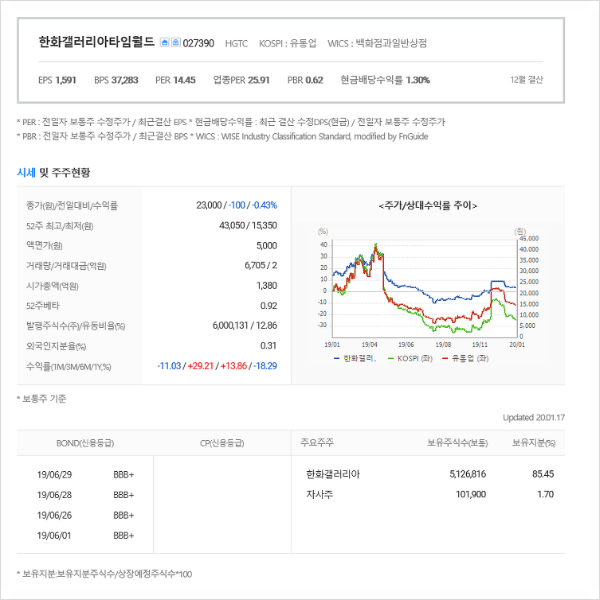Click the 시가총액 value 1,380

pyautogui.click(x=267, y=285)
